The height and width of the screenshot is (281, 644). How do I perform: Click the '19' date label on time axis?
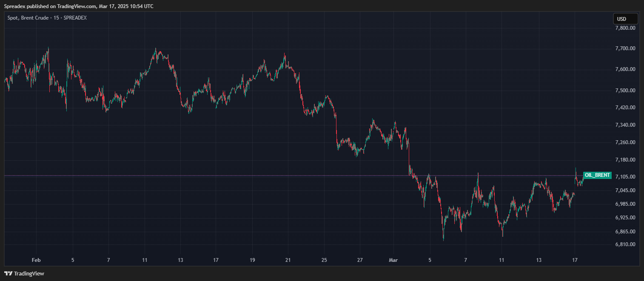pyautogui.click(x=252, y=260)
